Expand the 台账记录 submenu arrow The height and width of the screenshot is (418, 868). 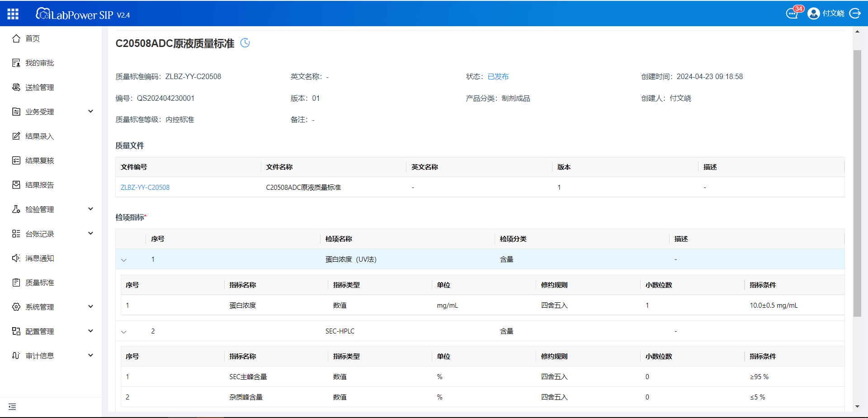click(90, 233)
